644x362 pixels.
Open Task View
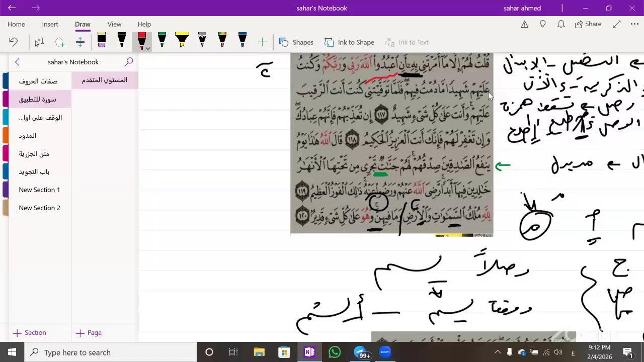pos(233,352)
